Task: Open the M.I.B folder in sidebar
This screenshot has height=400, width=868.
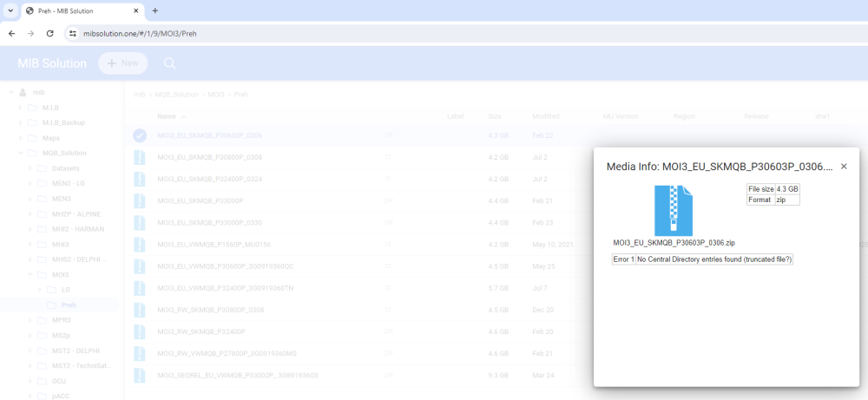Action: click(x=50, y=108)
